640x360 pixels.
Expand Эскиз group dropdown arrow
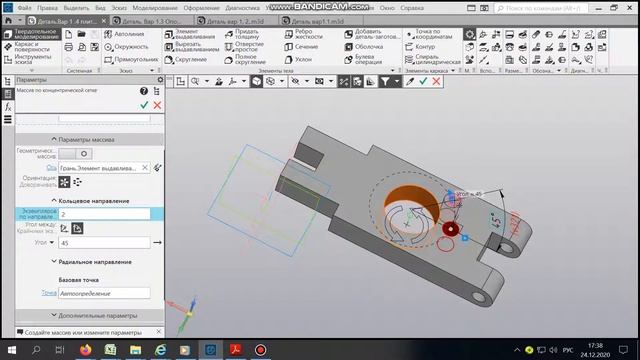pyautogui.click(x=152, y=71)
